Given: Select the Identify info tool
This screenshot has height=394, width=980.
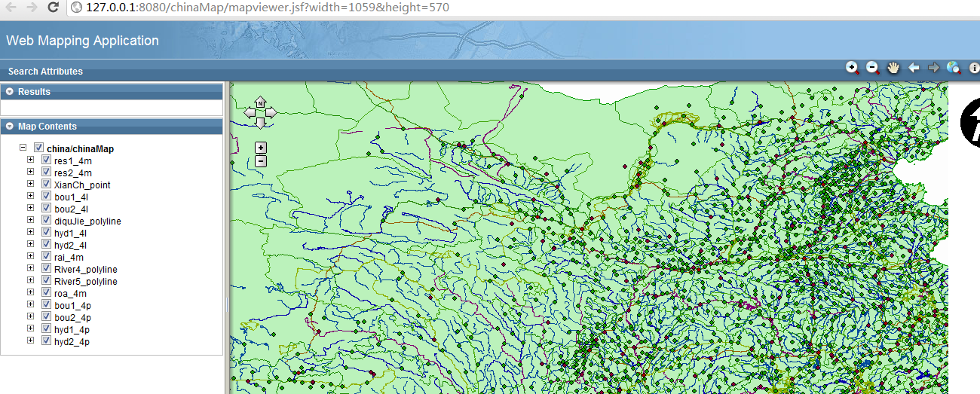Looking at the screenshot, I should click(974, 68).
